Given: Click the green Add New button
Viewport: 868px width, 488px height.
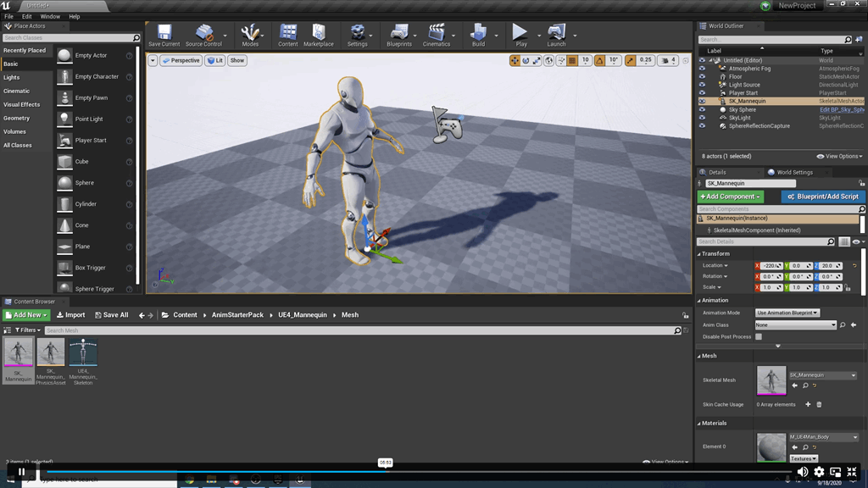Looking at the screenshot, I should [26, 315].
